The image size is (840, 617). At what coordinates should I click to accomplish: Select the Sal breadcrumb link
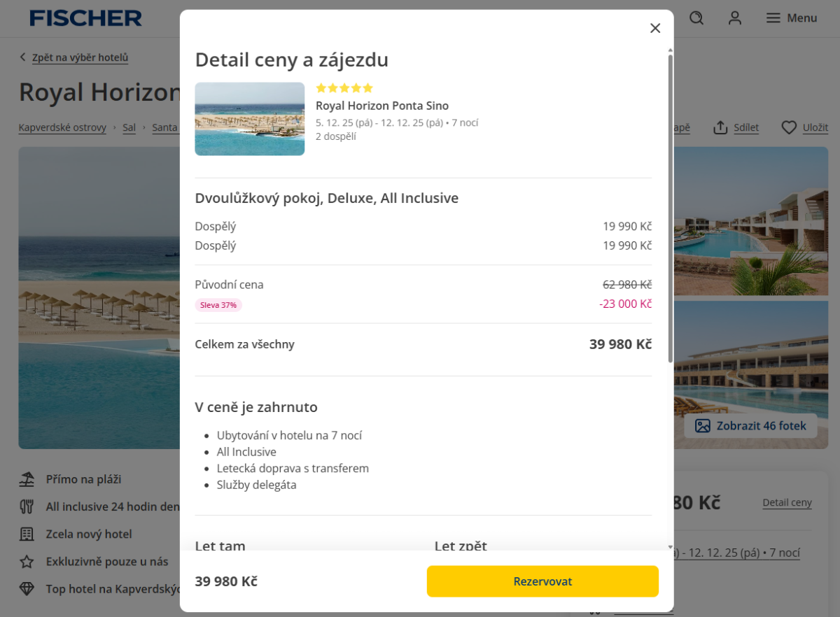coord(129,127)
